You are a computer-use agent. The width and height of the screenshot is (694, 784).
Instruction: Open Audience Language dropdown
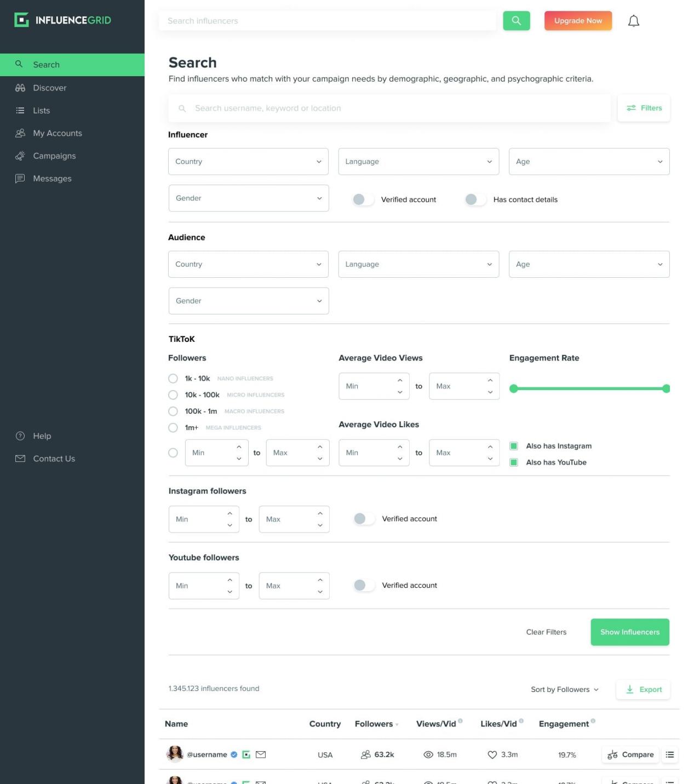pyautogui.click(x=418, y=264)
